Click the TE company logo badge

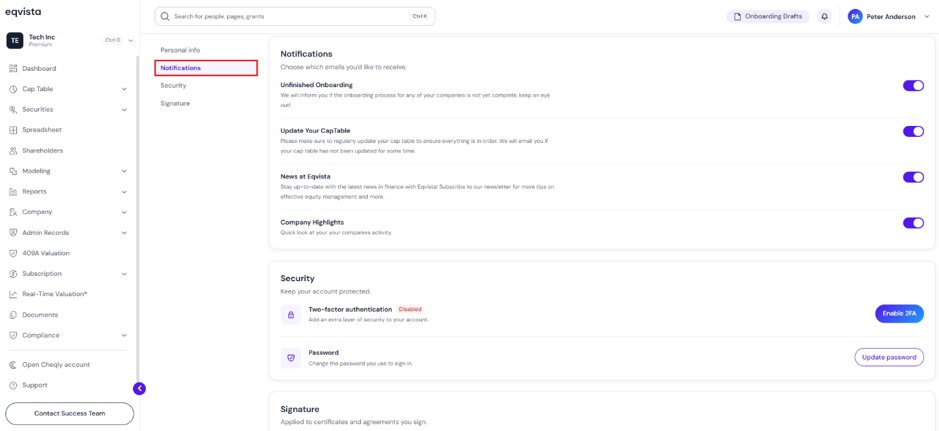tap(14, 40)
